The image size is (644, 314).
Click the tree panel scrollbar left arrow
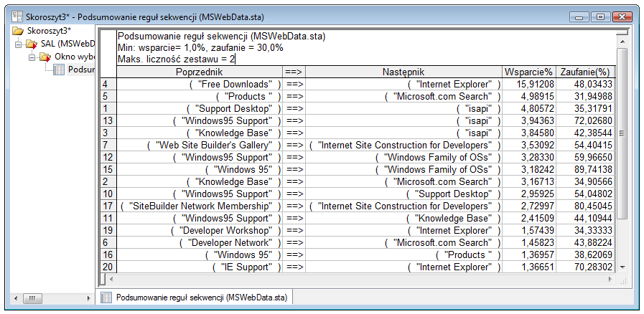(16, 298)
